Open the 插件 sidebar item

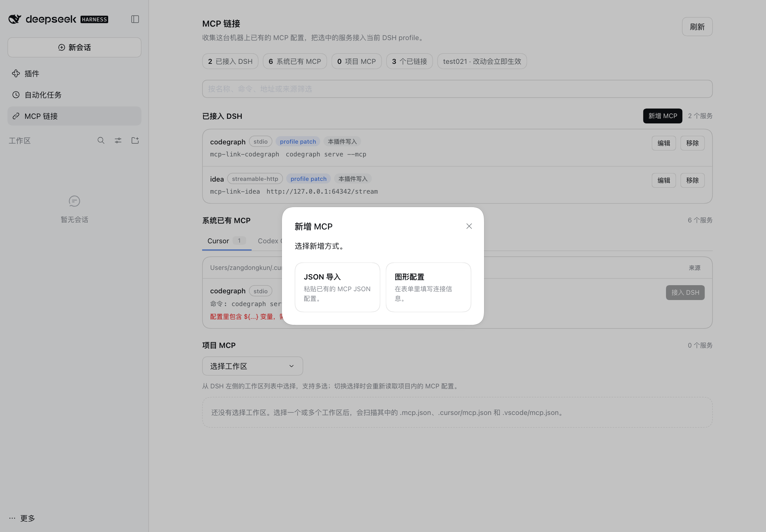(74, 73)
